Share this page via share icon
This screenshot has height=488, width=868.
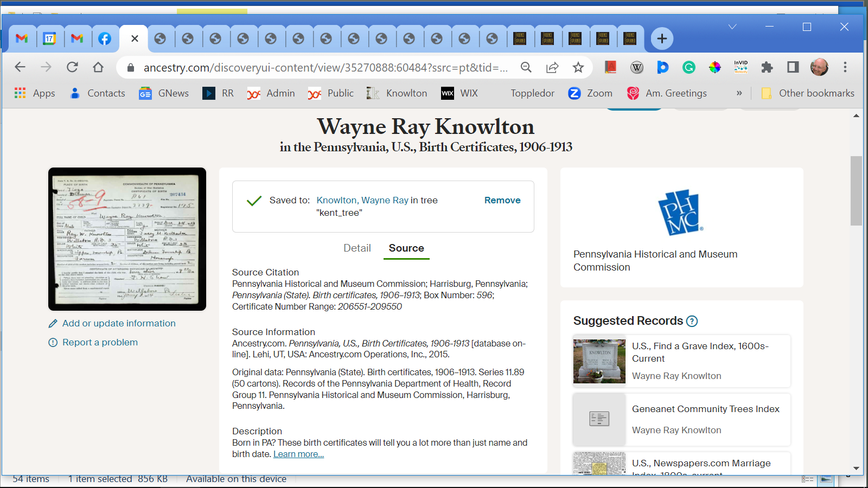pyautogui.click(x=552, y=67)
